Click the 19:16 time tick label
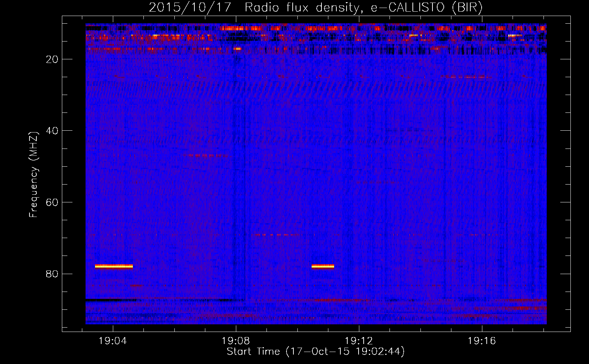This screenshot has width=589, height=364. coord(482,341)
